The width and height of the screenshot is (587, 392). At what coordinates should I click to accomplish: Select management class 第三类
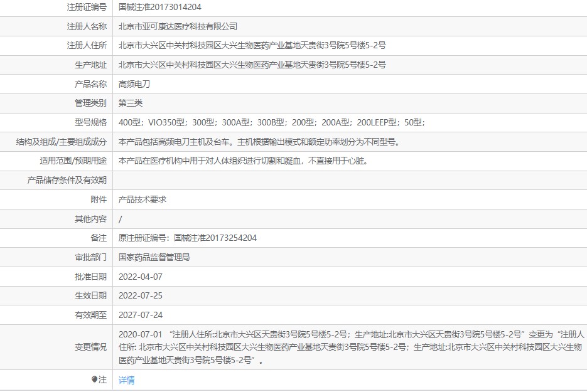pyautogui.click(x=131, y=103)
